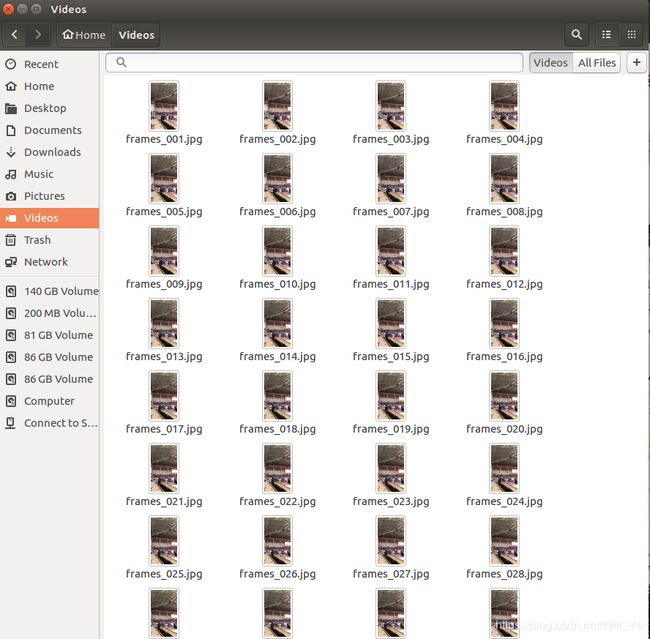The image size is (650, 639).
Task: Select the frames_008.jpg thumbnail
Action: coord(504,179)
